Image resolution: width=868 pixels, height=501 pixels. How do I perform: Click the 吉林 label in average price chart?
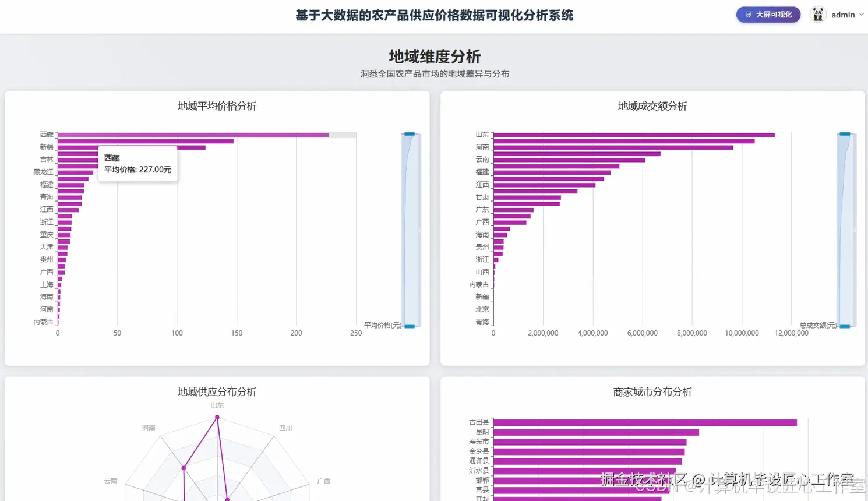point(47,159)
